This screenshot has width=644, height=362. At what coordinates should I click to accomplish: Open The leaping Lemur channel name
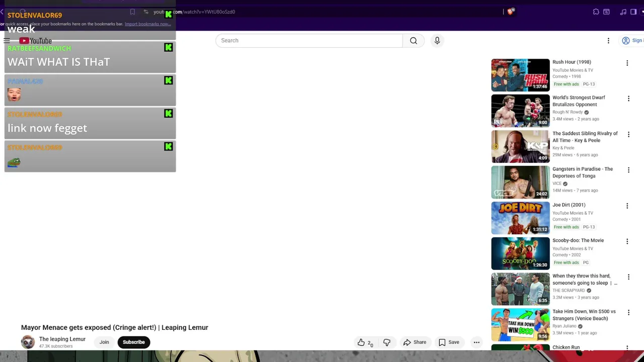tap(62, 339)
